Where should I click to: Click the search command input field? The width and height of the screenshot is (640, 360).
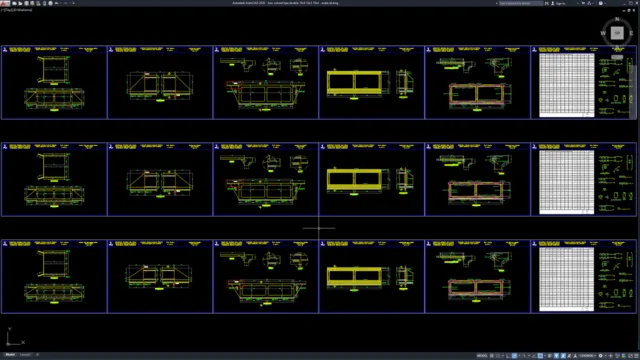coord(521,3)
